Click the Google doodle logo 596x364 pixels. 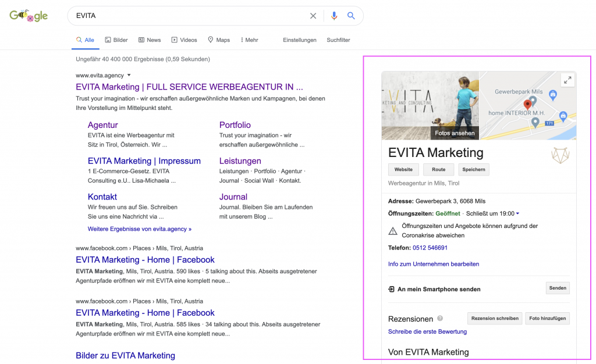29,16
